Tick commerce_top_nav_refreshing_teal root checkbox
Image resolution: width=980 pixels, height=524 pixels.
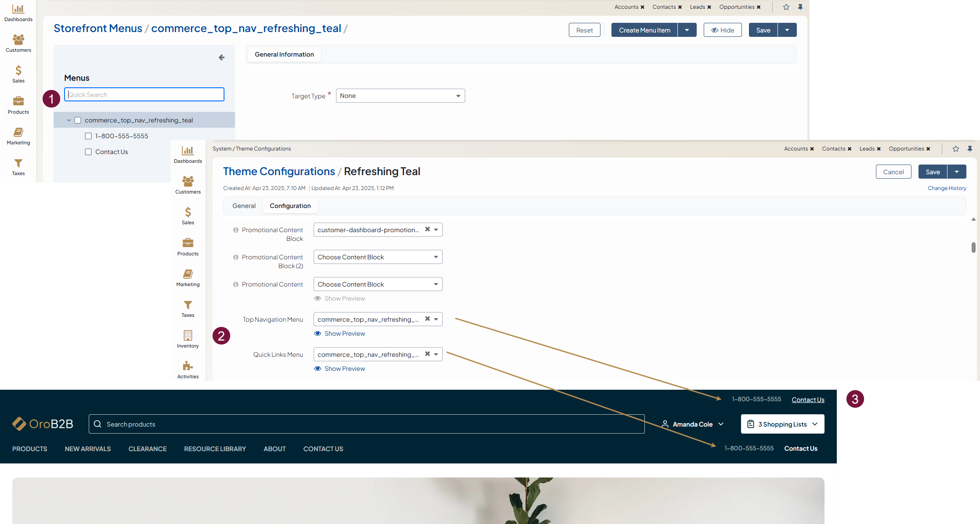(78, 120)
